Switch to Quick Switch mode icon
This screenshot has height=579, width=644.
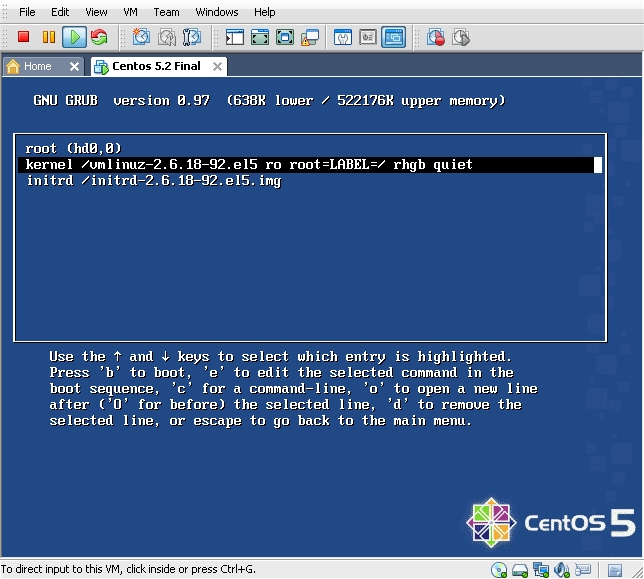pyautogui.click(x=260, y=37)
